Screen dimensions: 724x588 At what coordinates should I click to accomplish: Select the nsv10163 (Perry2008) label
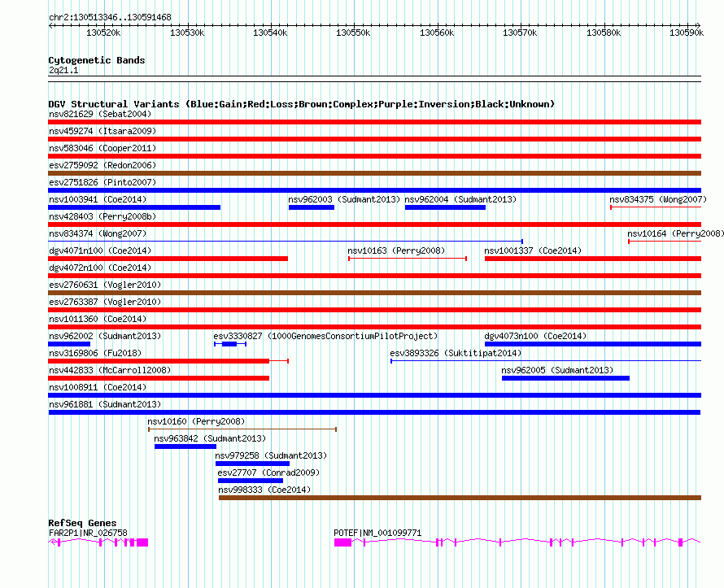tap(396, 250)
